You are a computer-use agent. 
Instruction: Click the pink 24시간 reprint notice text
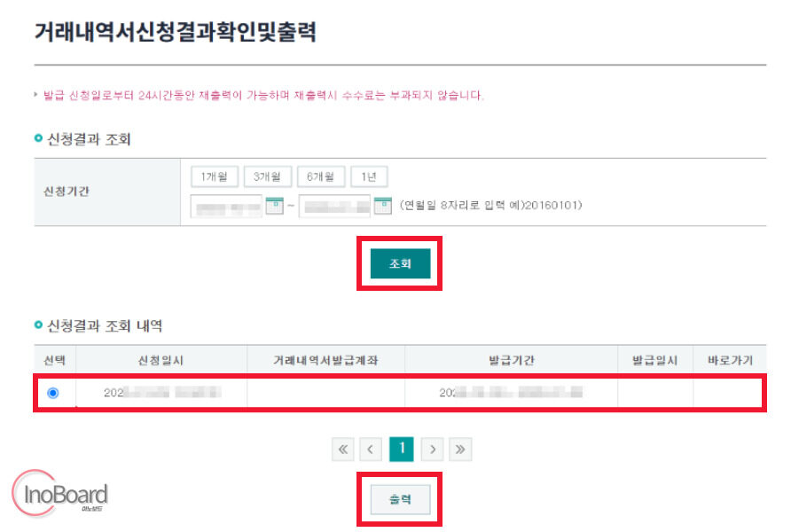point(262,95)
